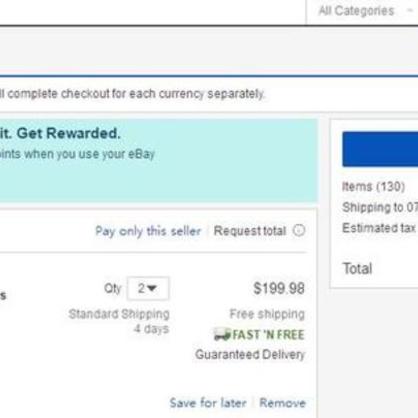This screenshot has height=418, width=418.
Task: Click the Get Rewarded promotional banner
Action: tap(159, 161)
